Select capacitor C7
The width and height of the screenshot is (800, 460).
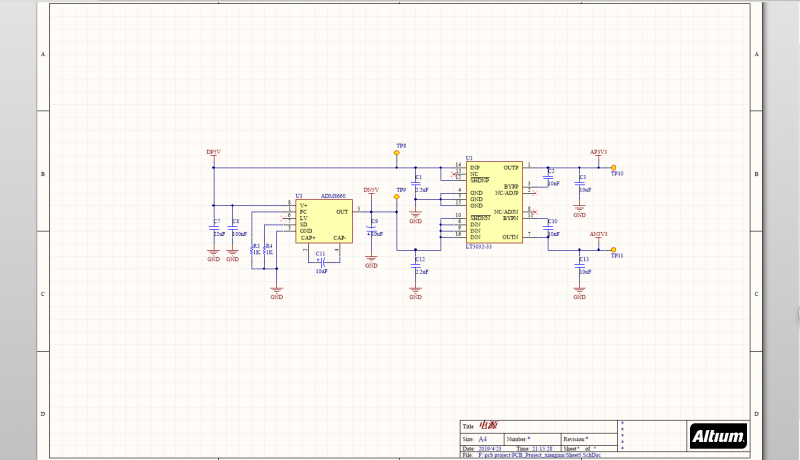[x=213, y=228]
